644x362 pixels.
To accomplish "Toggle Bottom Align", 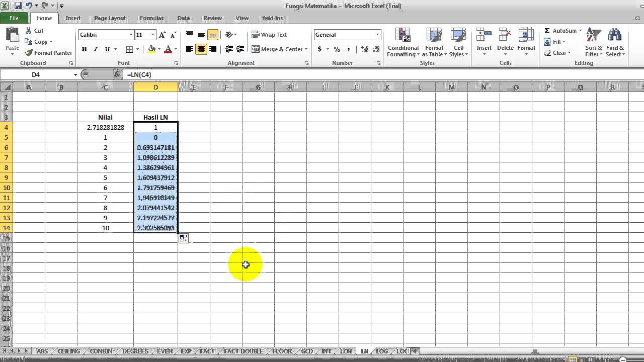I will point(213,35).
